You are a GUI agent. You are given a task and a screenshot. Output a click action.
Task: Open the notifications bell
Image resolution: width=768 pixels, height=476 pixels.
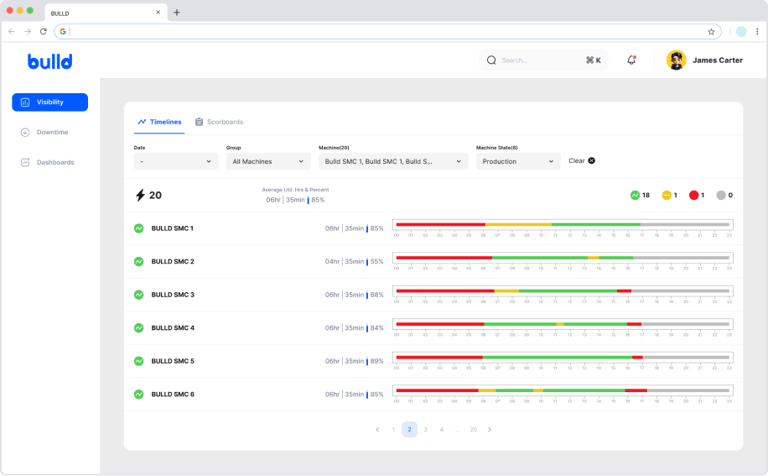(x=631, y=60)
